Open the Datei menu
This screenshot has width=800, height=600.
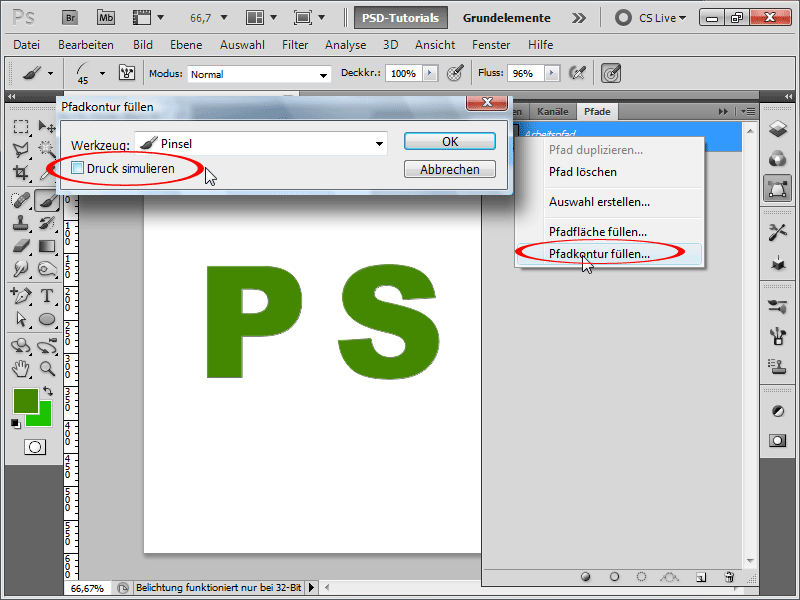[x=27, y=45]
